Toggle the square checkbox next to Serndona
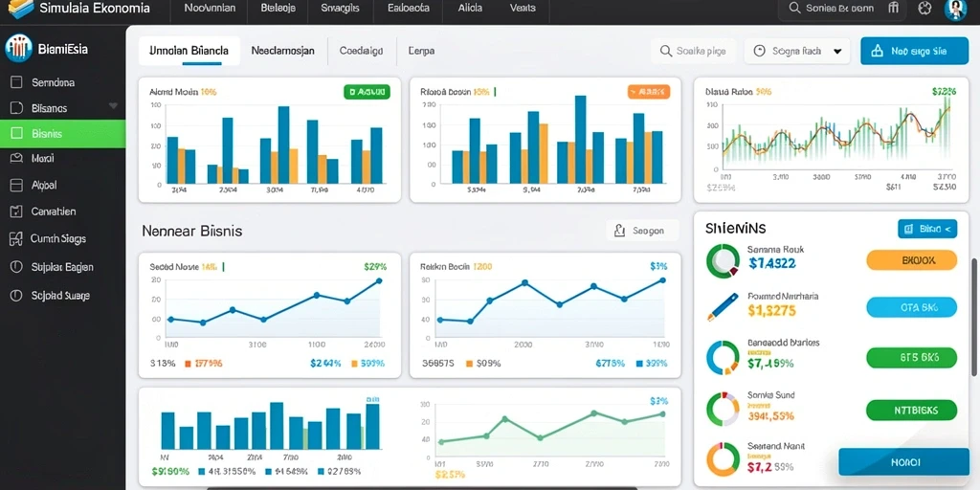980x490 pixels. point(17,82)
